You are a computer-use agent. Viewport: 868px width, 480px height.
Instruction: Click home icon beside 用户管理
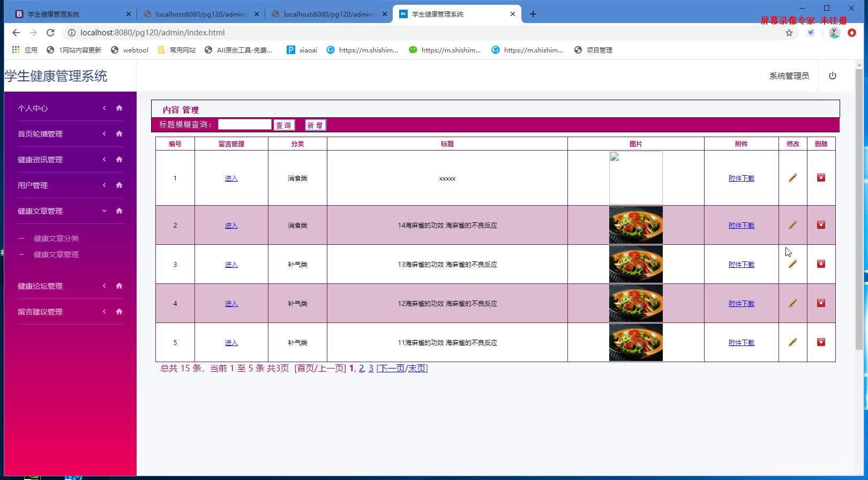click(x=119, y=185)
